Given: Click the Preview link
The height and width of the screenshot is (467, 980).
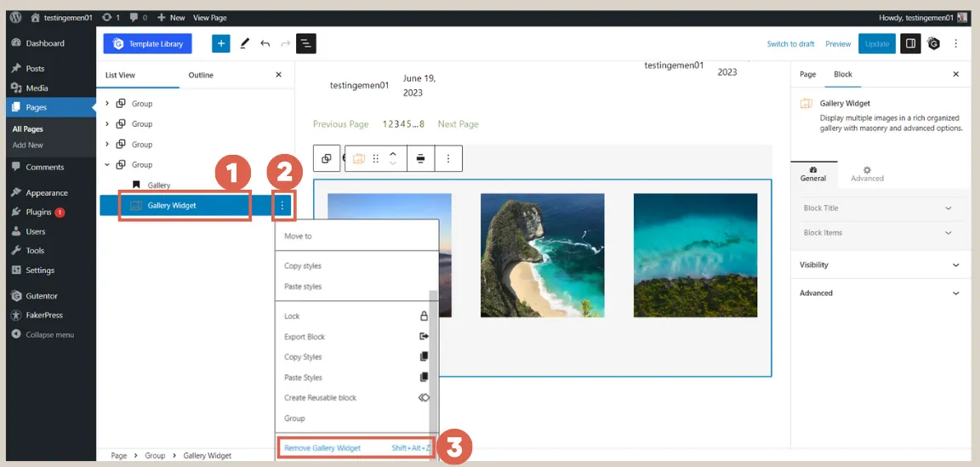Looking at the screenshot, I should 838,43.
